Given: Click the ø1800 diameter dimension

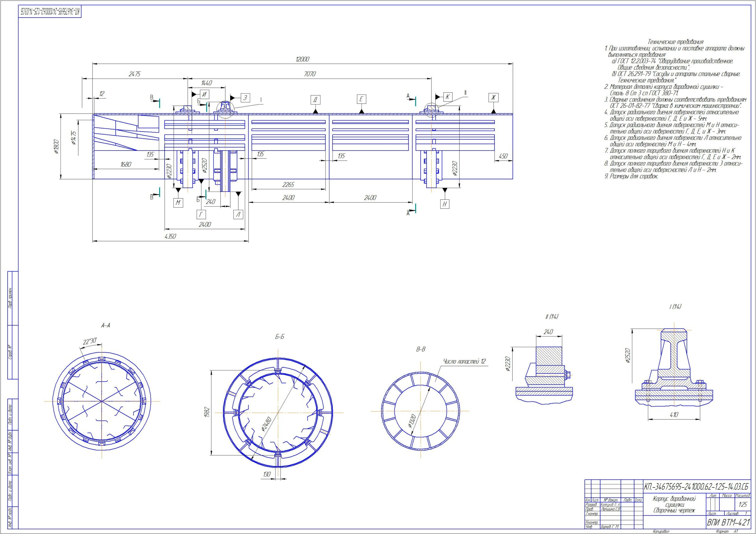Looking at the screenshot, I should [56, 146].
